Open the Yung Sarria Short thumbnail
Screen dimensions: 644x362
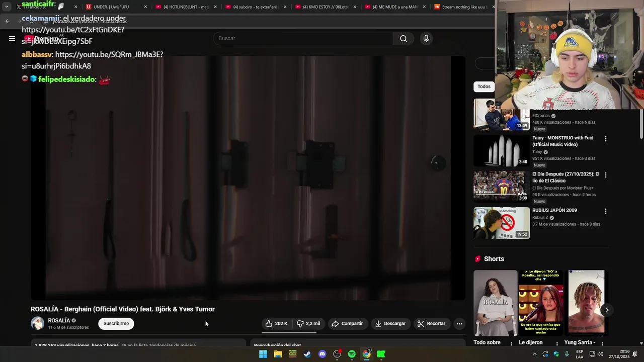click(x=587, y=303)
